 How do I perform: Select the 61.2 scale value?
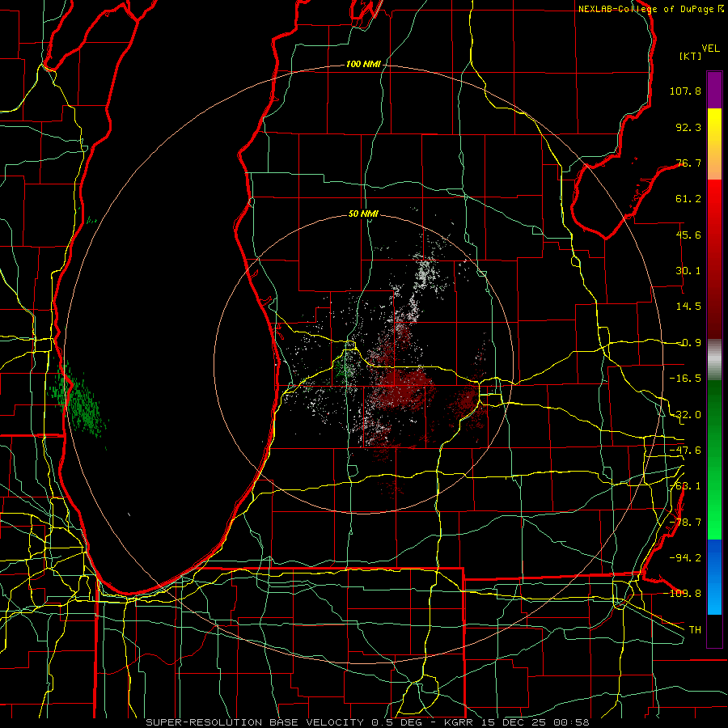coord(688,199)
